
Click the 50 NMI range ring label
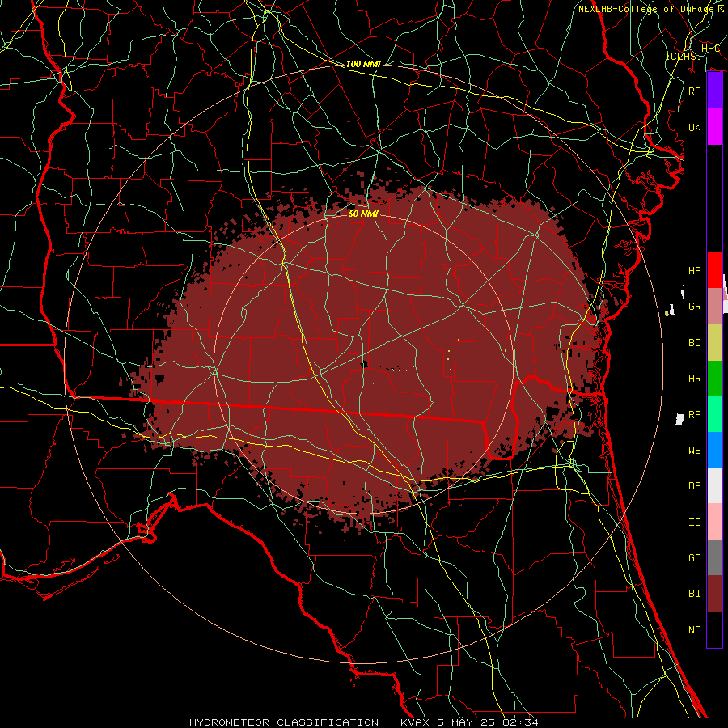pyautogui.click(x=363, y=214)
